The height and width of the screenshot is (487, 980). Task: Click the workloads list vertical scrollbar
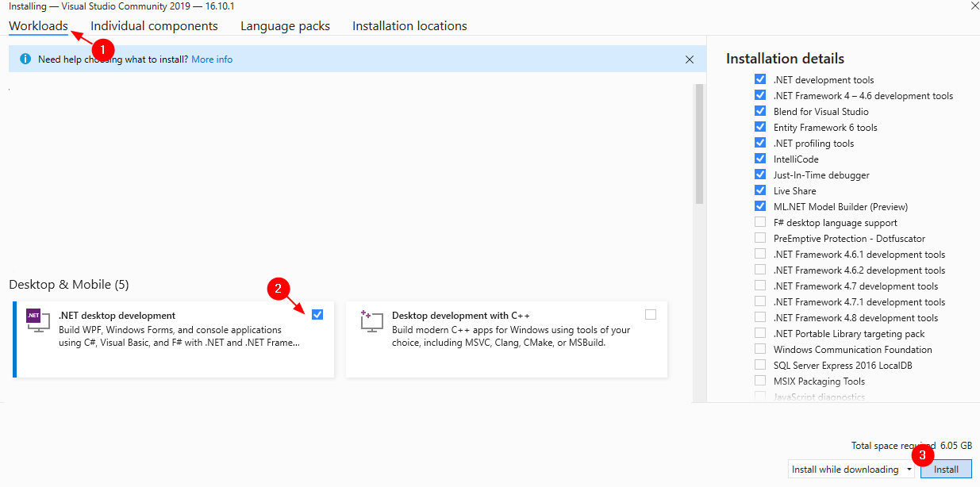(x=699, y=144)
